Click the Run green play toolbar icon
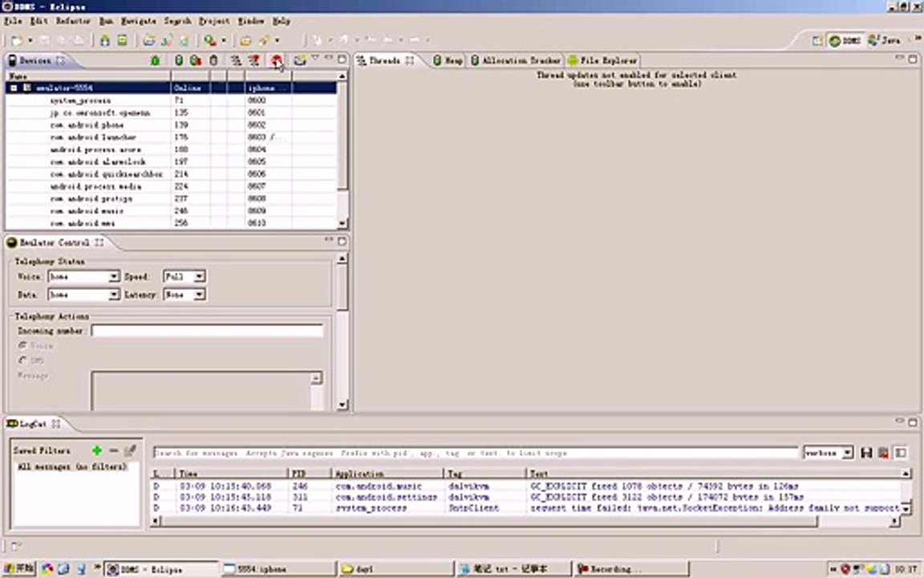This screenshot has width=924, height=578. pos(209,40)
